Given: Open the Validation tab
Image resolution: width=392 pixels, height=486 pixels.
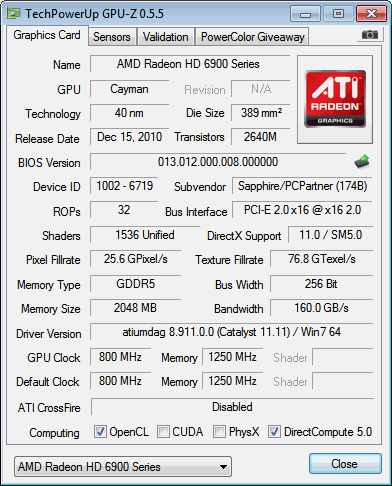Looking at the screenshot, I should 166,37.
